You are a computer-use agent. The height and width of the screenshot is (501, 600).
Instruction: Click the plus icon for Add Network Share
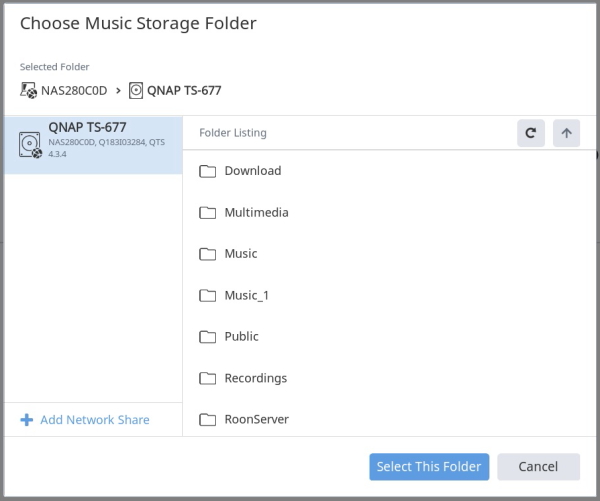pyautogui.click(x=26, y=420)
